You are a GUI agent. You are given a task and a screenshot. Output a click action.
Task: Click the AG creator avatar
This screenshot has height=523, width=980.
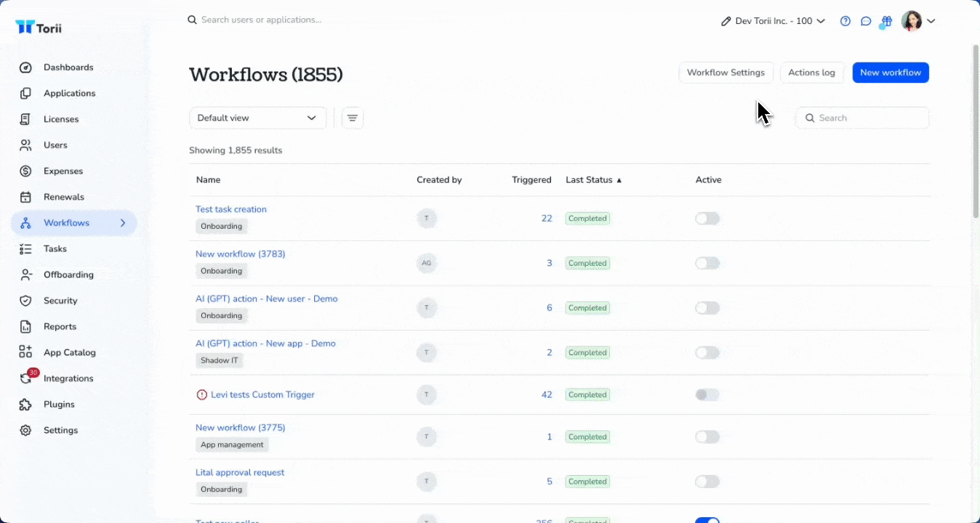(x=427, y=263)
